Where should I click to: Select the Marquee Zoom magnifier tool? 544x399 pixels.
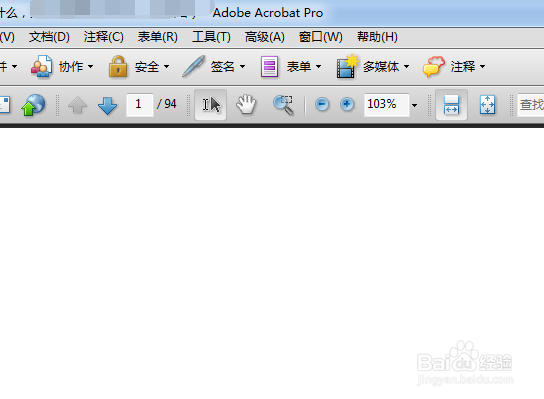(283, 105)
